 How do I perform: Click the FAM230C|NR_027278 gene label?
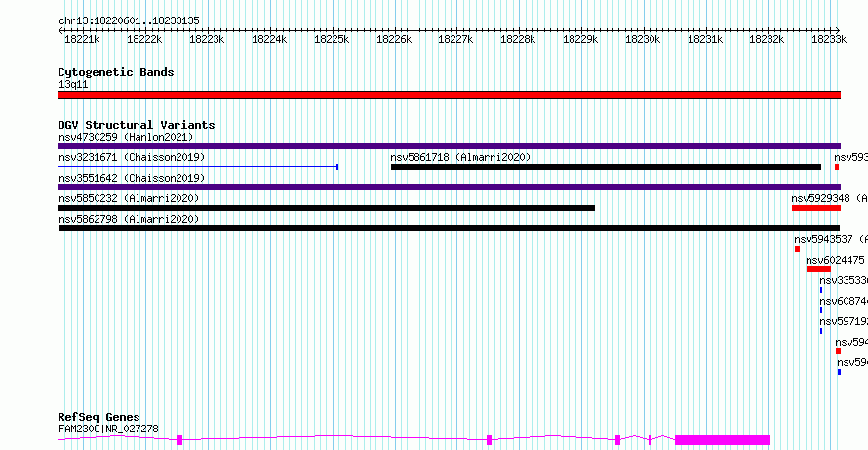pyautogui.click(x=108, y=429)
